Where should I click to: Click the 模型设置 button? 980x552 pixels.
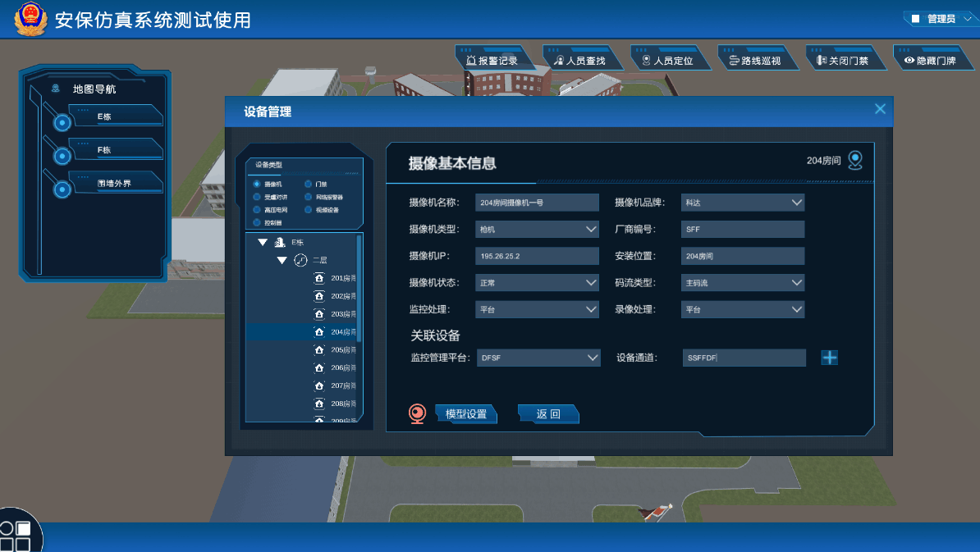click(466, 414)
